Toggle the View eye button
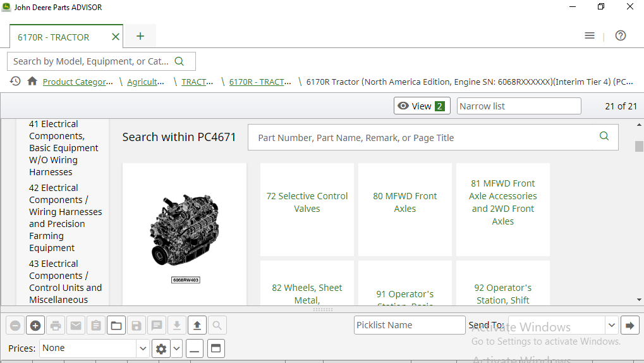This screenshot has width=644, height=363. click(x=422, y=106)
